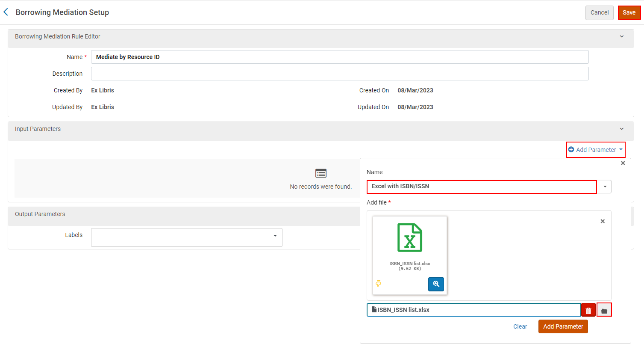Click the Excel file icon in preview
The width and height of the screenshot is (644, 347).
tap(410, 237)
